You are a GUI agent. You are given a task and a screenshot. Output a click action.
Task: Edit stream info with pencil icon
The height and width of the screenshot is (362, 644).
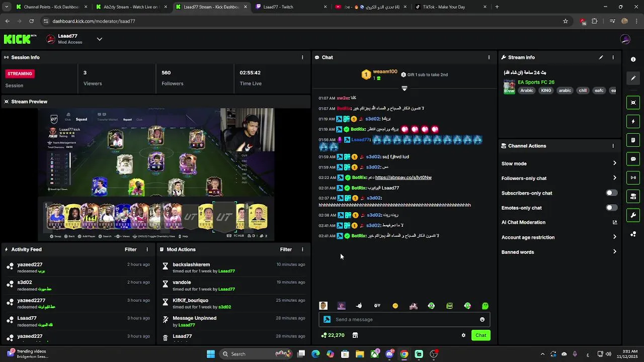(601, 57)
